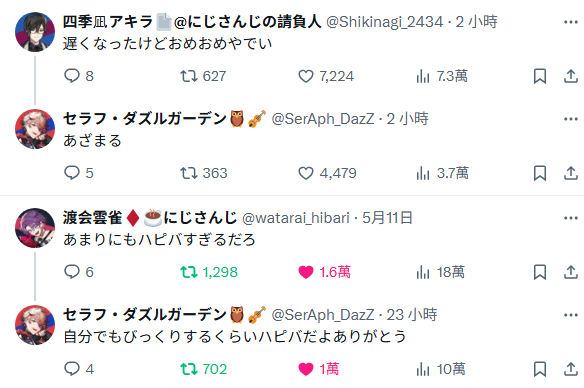The width and height of the screenshot is (584, 388).
Task: Share the first tweet by Shikinagi
Action: 571,76
